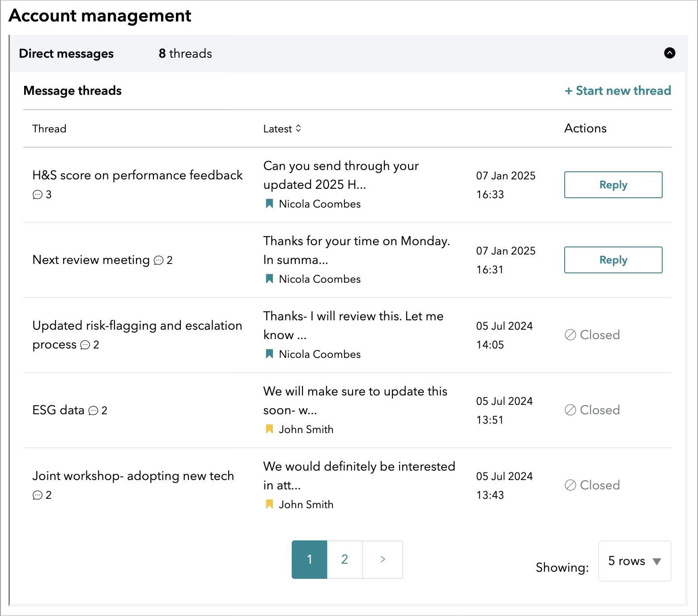Click comment icon next to Next review meeting
698x616 pixels.
tap(158, 260)
